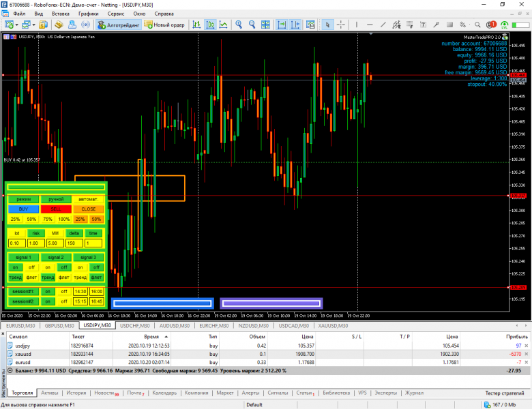This screenshot has height=409, width=532.
Task: Set signal 1 to флет
Action: click(x=31, y=277)
